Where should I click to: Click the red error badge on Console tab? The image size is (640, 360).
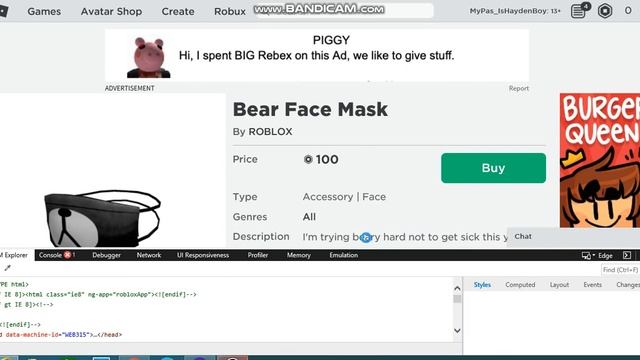point(67,255)
